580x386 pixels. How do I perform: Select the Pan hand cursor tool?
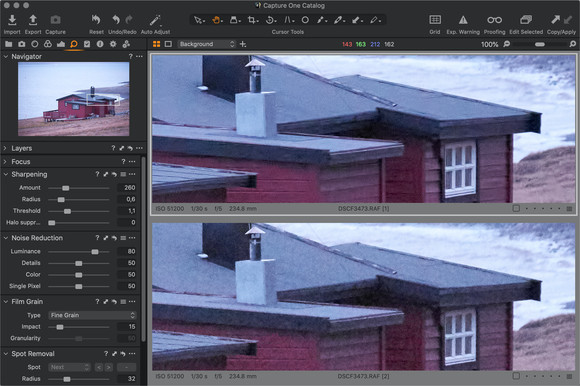216,20
